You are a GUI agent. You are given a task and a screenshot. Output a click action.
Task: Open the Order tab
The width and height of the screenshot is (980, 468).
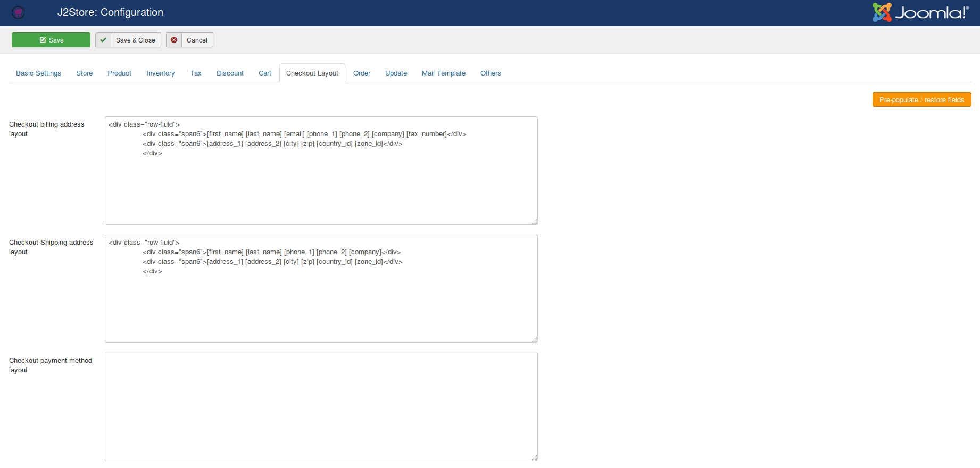pyautogui.click(x=362, y=73)
